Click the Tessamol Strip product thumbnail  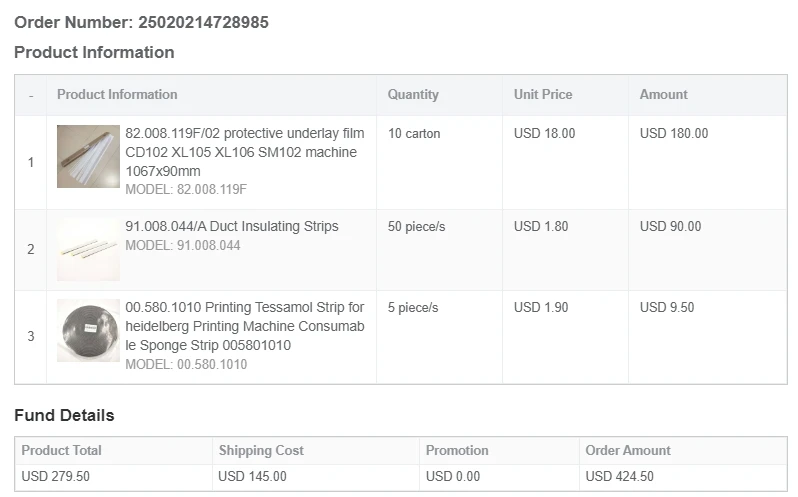(88, 330)
